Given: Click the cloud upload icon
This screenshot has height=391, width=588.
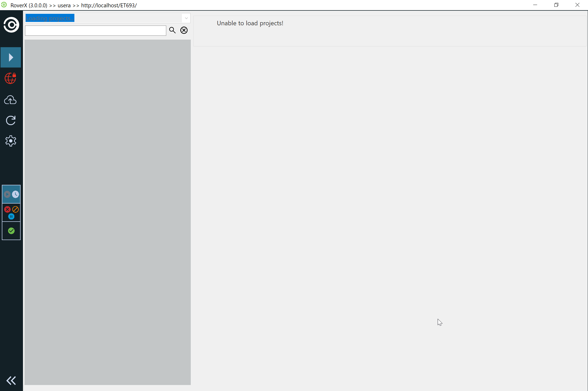Looking at the screenshot, I should 11,100.
